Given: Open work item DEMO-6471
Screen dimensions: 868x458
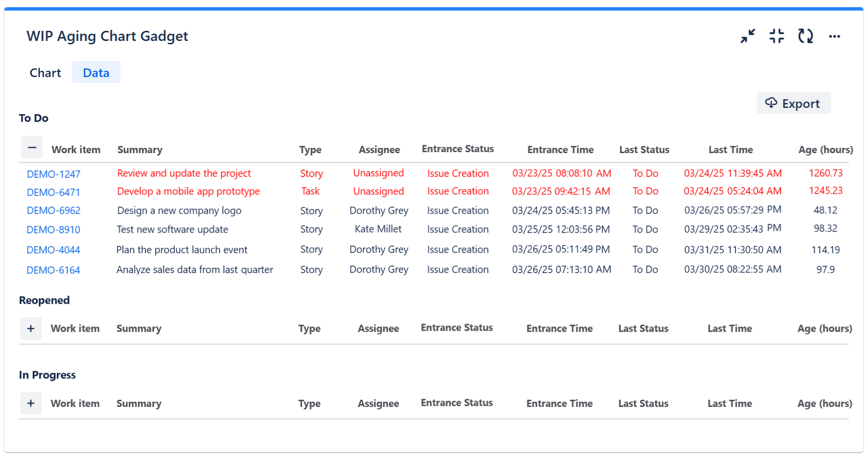Looking at the screenshot, I should 53,193.
